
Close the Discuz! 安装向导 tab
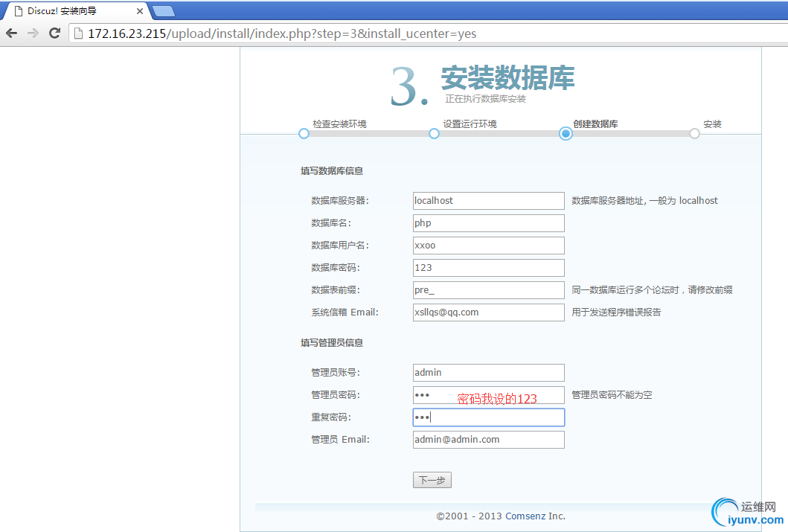(x=140, y=11)
